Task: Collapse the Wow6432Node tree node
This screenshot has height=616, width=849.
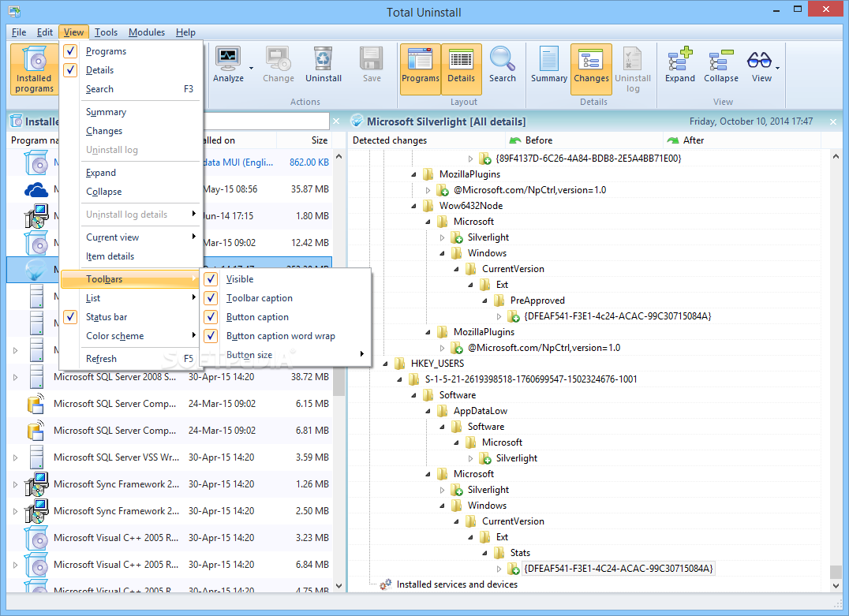Action: [x=413, y=206]
